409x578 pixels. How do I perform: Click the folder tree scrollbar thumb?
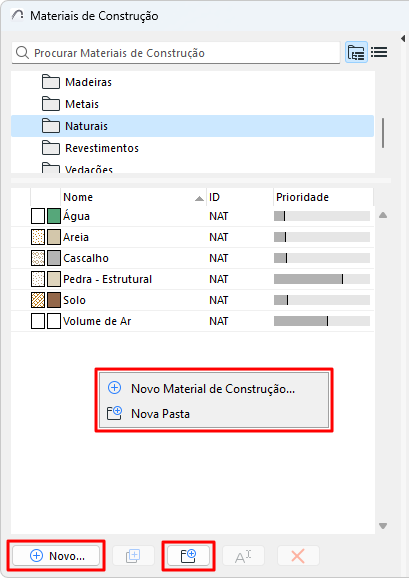pos(383,133)
